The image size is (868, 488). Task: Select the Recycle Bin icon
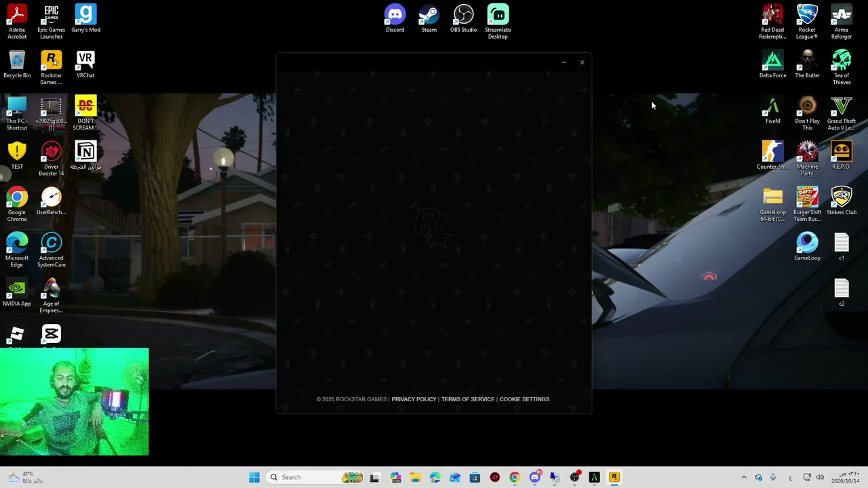point(17,64)
